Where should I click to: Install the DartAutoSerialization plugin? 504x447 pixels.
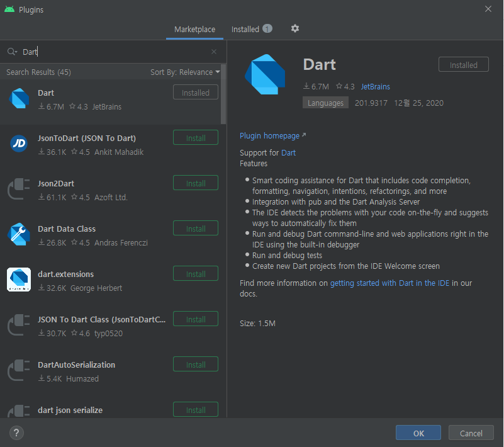pos(196,365)
